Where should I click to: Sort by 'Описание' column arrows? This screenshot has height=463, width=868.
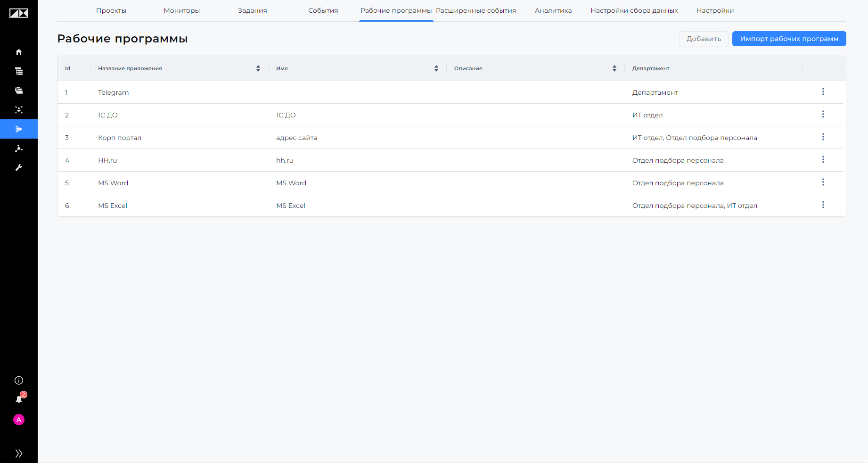coord(614,68)
